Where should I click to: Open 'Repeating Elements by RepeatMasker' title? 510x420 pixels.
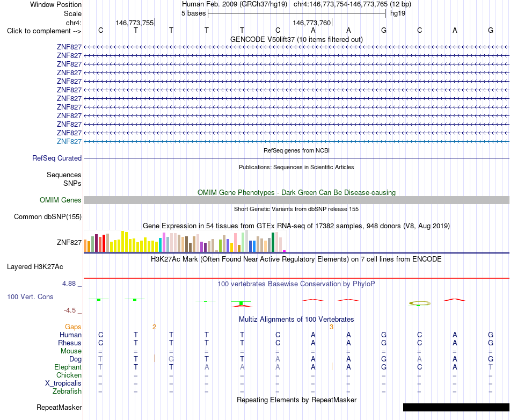click(296, 400)
